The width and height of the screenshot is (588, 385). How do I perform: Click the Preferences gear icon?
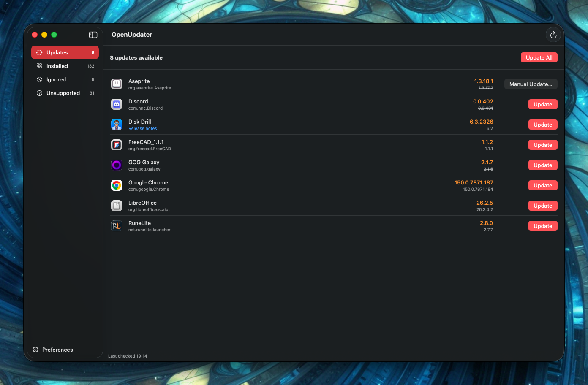(x=35, y=350)
